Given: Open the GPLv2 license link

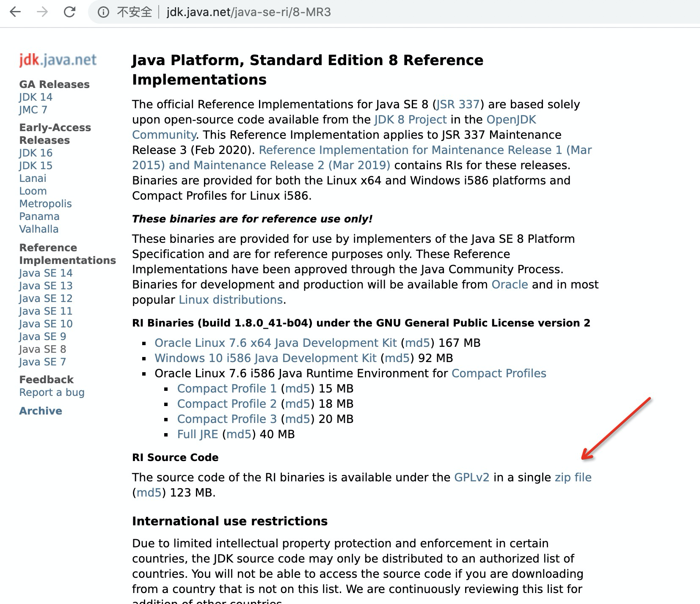Looking at the screenshot, I should (x=471, y=478).
